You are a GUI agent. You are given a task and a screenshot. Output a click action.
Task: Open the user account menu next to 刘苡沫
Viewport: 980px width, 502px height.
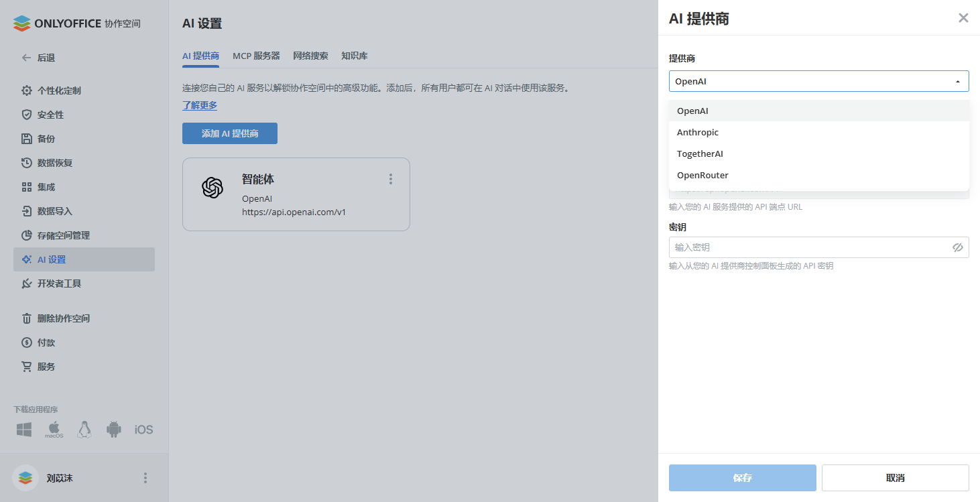click(145, 477)
